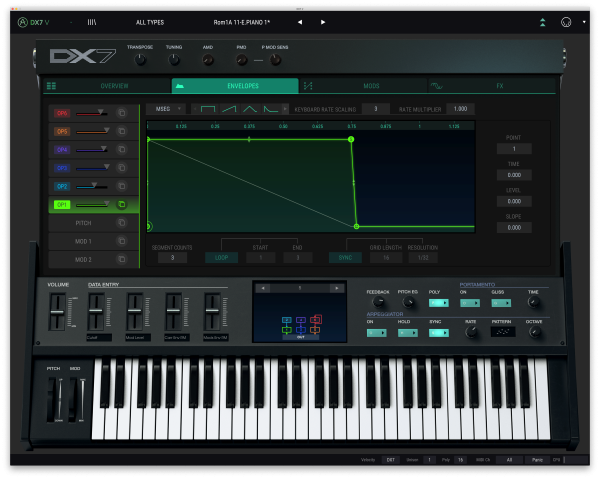Click the OP6 operator button

point(62,113)
